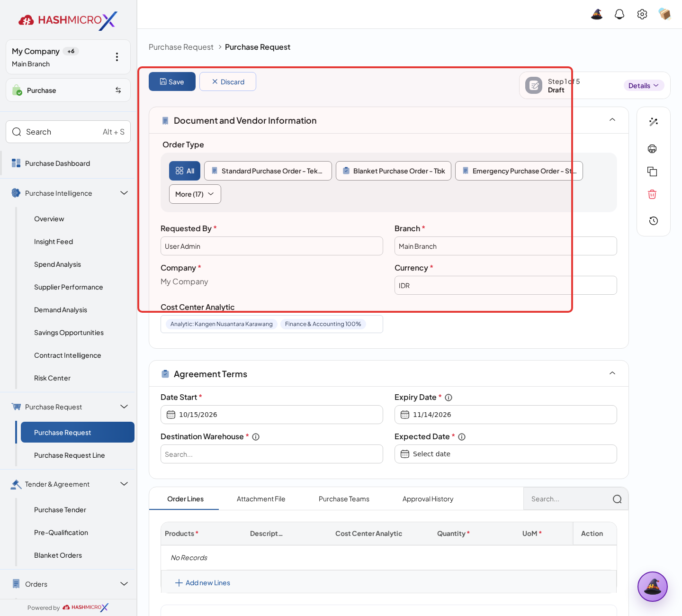
Task: Collapse the Purchase Request sidebar section
Action: pyautogui.click(x=124, y=407)
